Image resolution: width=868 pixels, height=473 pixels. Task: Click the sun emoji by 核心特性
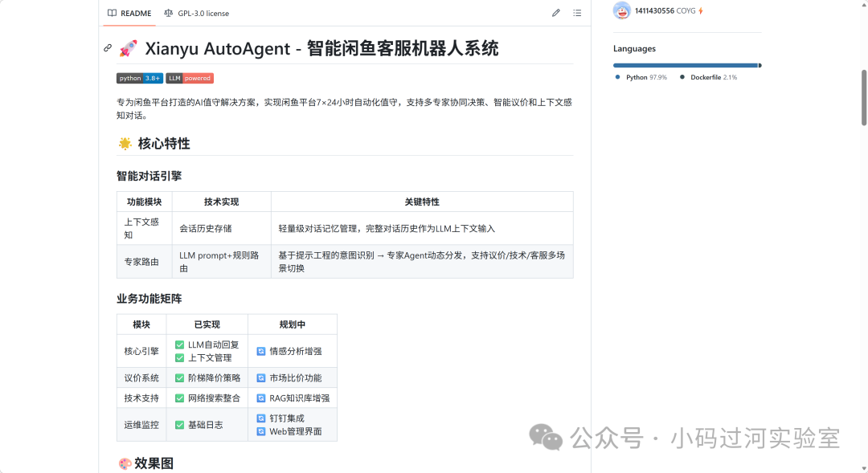click(x=125, y=144)
